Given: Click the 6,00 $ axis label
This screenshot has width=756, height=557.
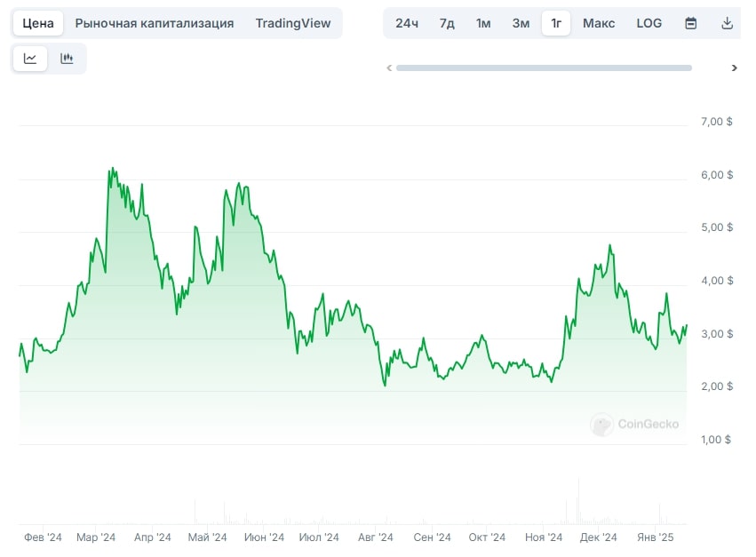Looking at the screenshot, I should (x=717, y=175).
